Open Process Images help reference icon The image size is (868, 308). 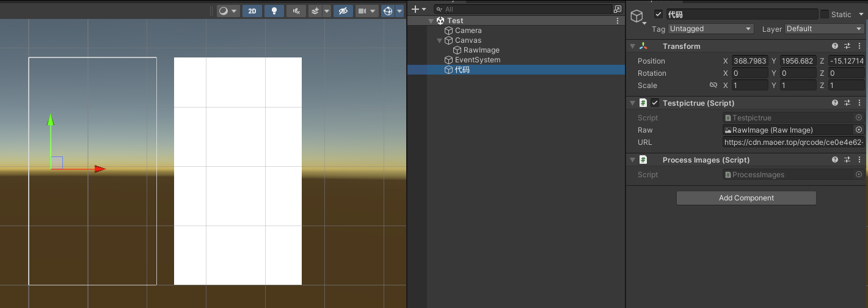pos(835,160)
